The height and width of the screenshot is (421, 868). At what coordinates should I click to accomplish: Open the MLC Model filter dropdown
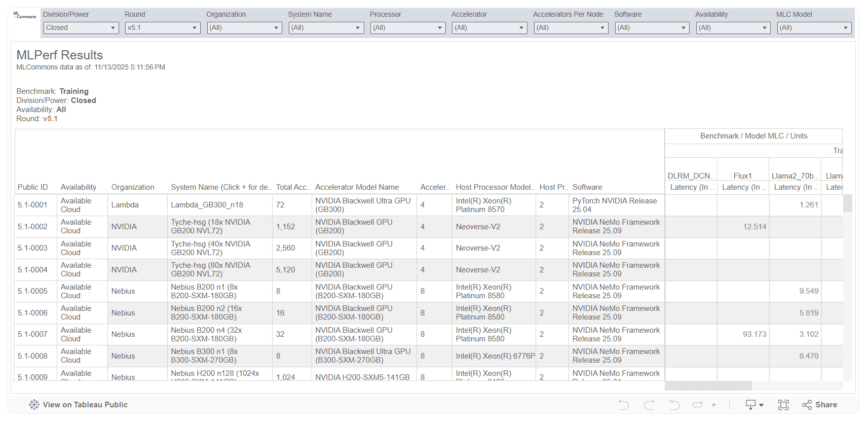814,28
